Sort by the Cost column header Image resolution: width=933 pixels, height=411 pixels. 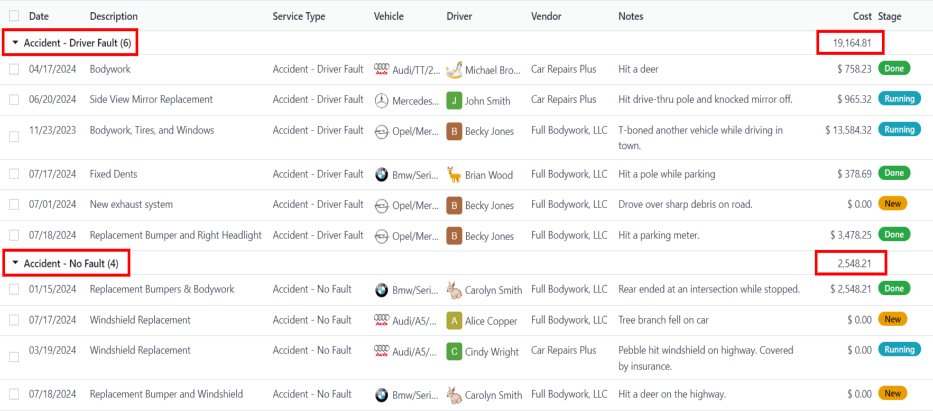(861, 16)
